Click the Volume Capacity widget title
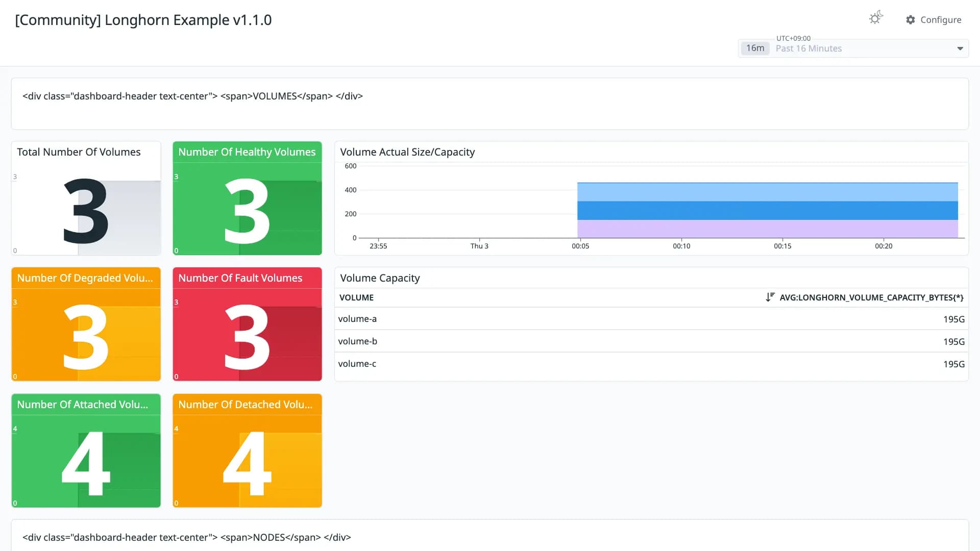 [x=380, y=278]
